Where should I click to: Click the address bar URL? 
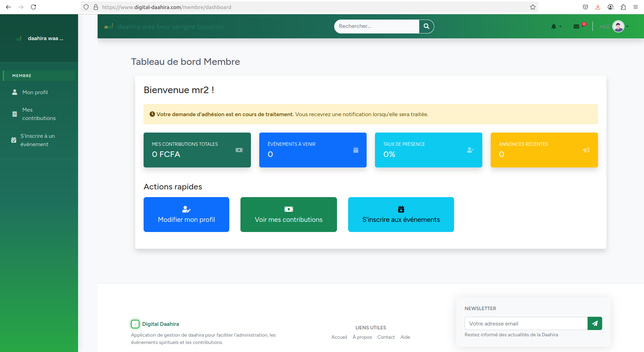coord(167,7)
